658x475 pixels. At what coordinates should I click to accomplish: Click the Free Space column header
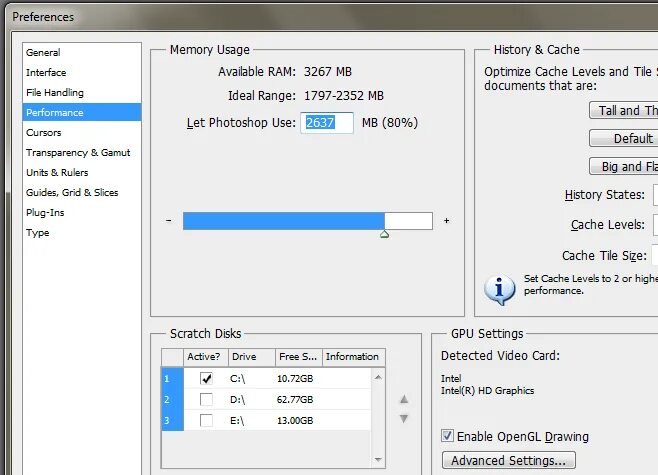pos(299,357)
